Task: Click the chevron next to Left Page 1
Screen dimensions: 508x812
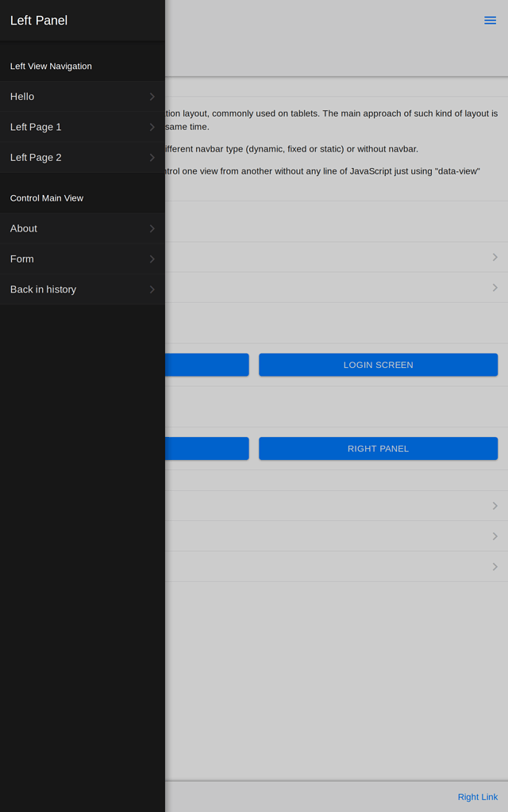Action: pyautogui.click(x=152, y=127)
